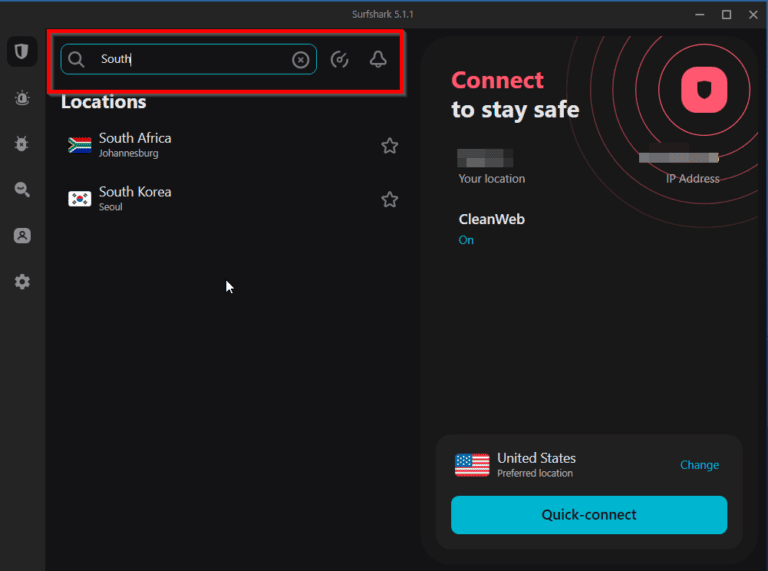Open notifications bell icon
The width and height of the screenshot is (768, 571).
[378, 59]
